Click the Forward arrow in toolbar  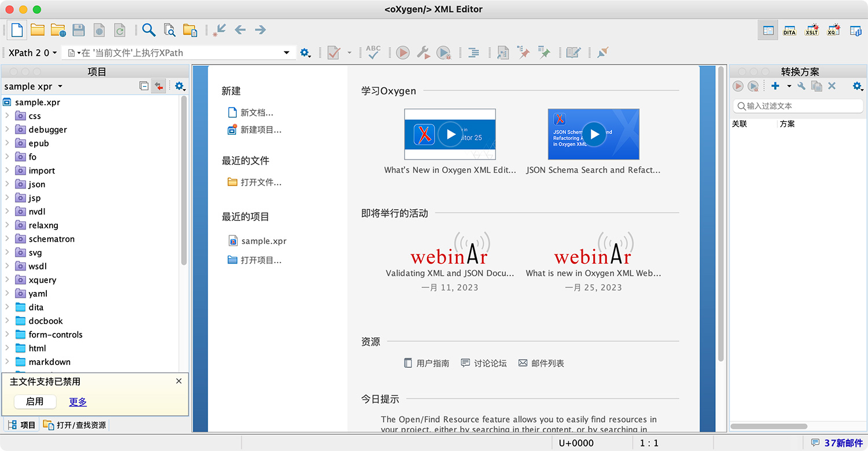pos(260,29)
